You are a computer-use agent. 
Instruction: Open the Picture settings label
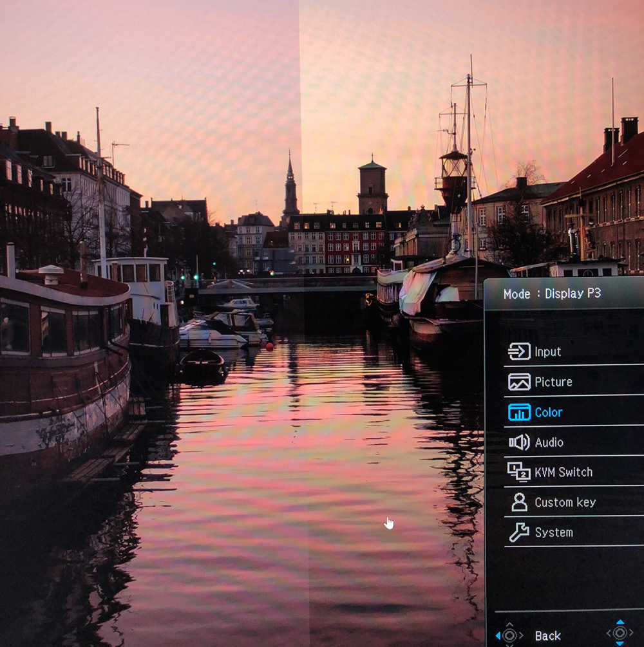pos(553,382)
